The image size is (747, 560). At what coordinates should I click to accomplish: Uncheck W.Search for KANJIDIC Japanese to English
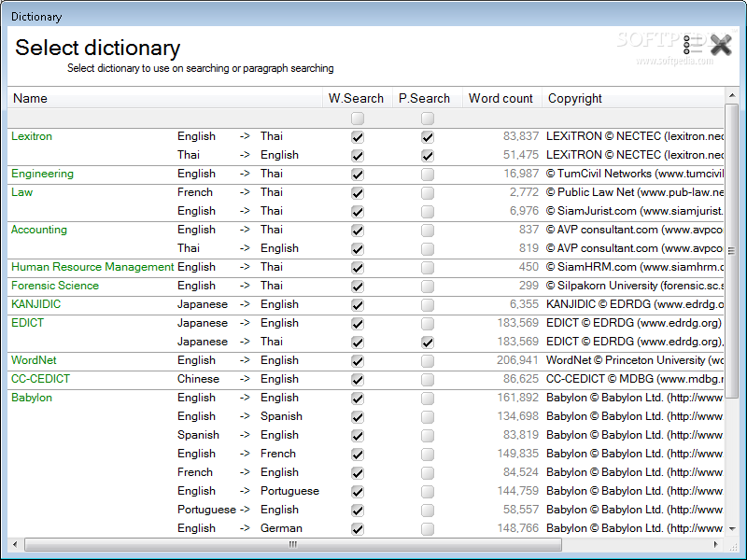pyautogui.click(x=358, y=305)
